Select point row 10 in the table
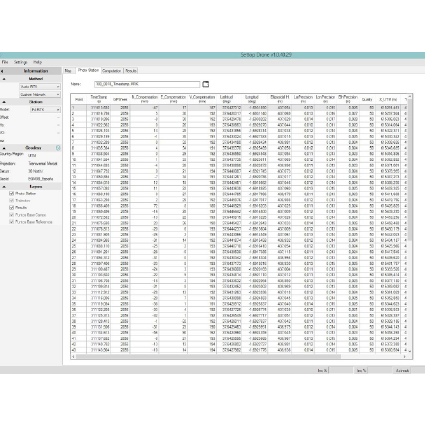 pos(239,160)
